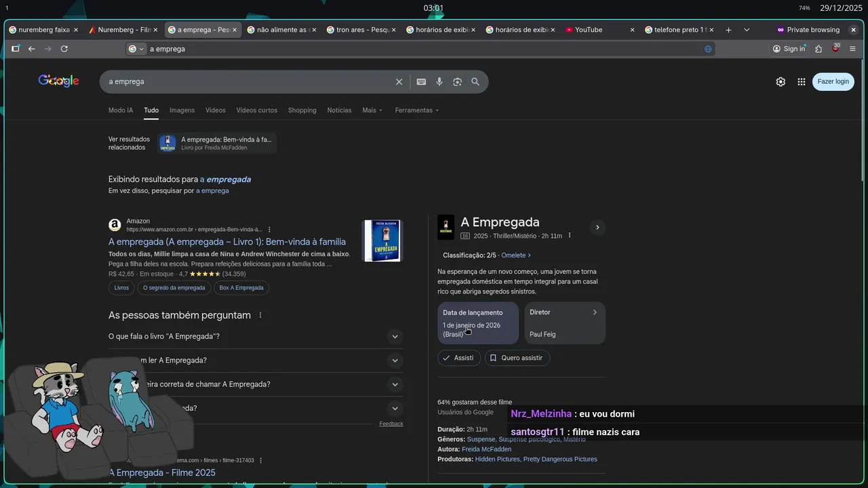868x488 pixels.
Task: Open the on-screen keyboard input tool
Action: point(421,81)
